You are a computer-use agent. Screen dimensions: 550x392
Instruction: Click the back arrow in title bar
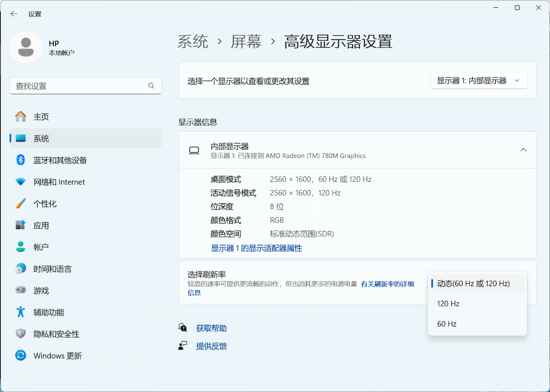pyautogui.click(x=14, y=14)
